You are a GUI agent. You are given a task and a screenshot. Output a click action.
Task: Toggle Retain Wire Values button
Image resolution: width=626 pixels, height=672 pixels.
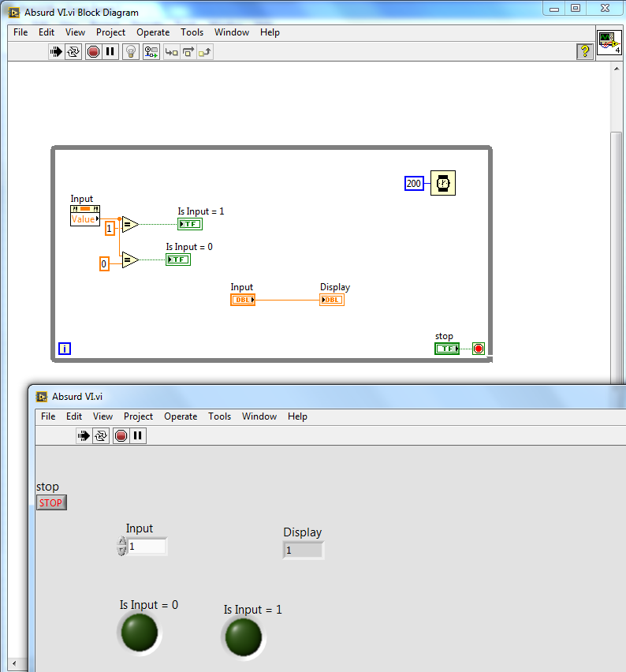coord(151,52)
